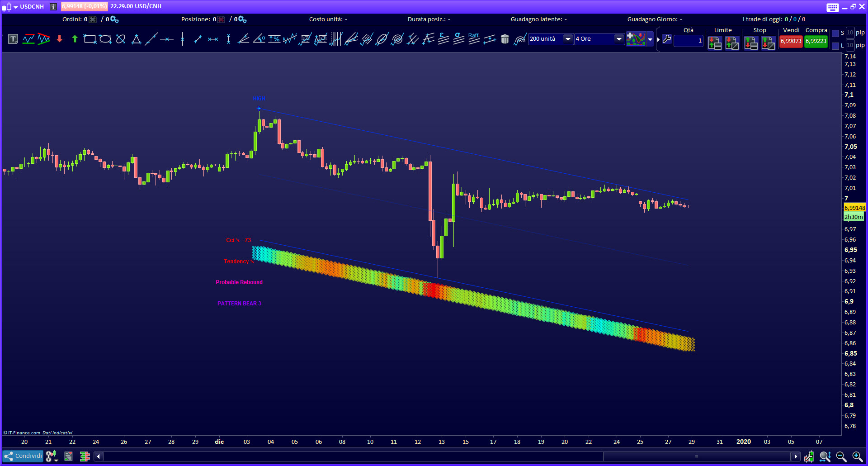Insert a green up arrow marker

click(x=75, y=39)
